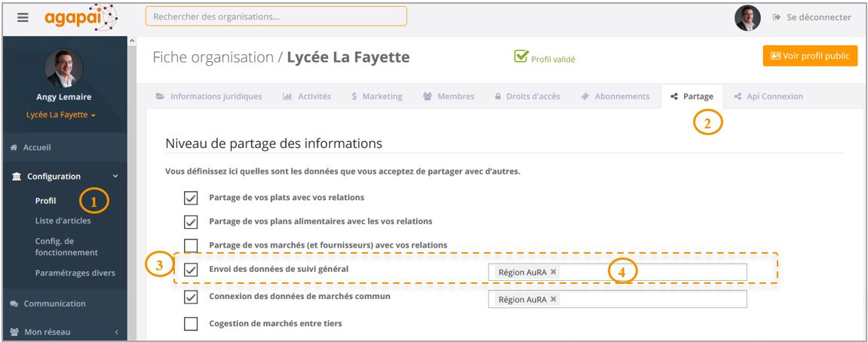Click the Communication chat icon
The image size is (868, 342).
[14, 303]
